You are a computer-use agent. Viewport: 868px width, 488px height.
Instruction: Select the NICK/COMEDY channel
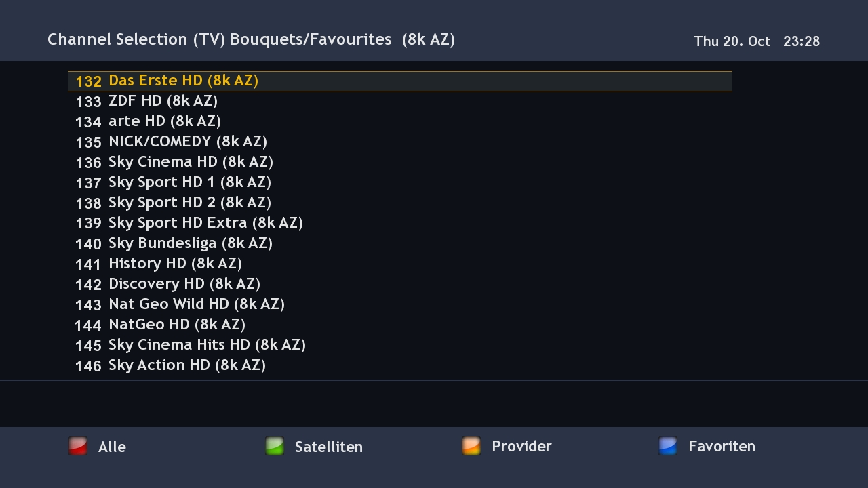tap(188, 142)
